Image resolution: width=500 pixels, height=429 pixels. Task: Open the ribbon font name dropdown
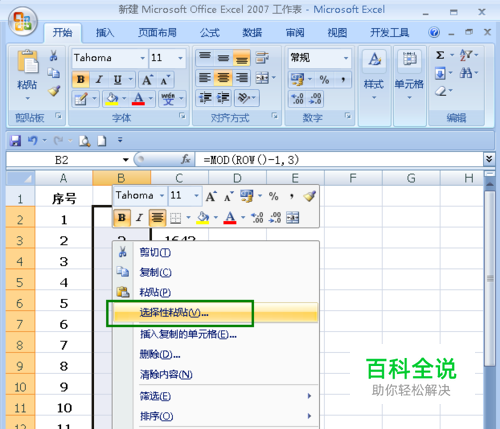(142, 58)
